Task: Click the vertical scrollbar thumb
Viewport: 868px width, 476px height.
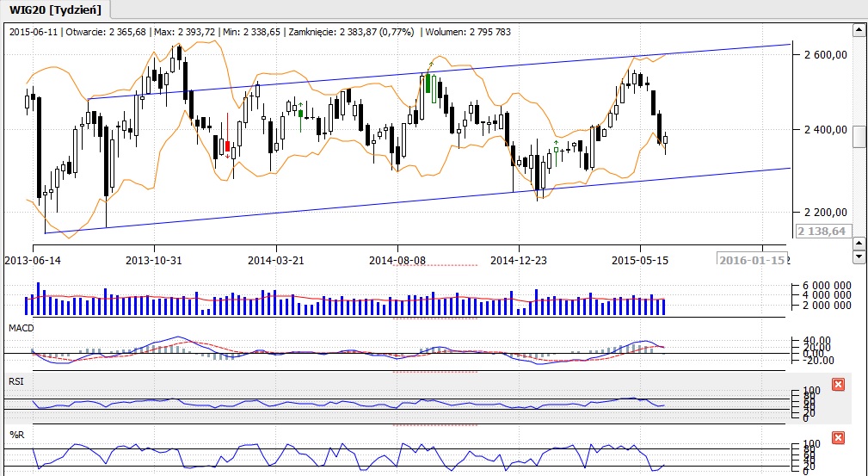Action: point(859,136)
